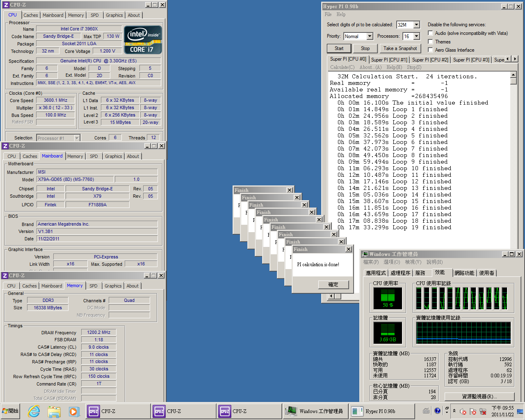The height and width of the screenshot is (420, 525).
Task: Enable Audio service disabling checkbox
Action: coord(430,33)
